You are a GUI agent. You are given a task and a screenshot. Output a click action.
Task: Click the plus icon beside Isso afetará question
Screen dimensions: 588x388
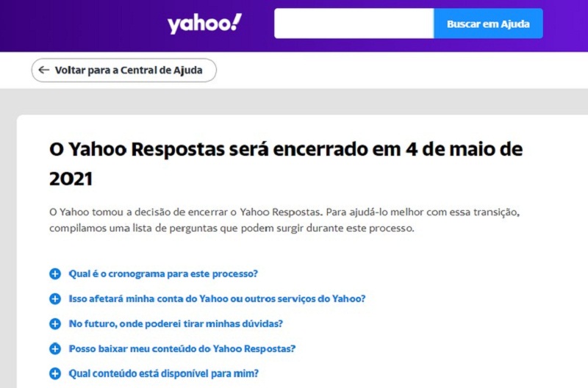55,299
